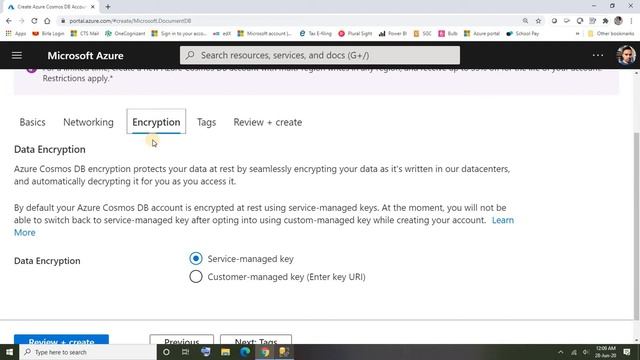
Task: Switch to the Tags tab
Action: pyautogui.click(x=206, y=122)
